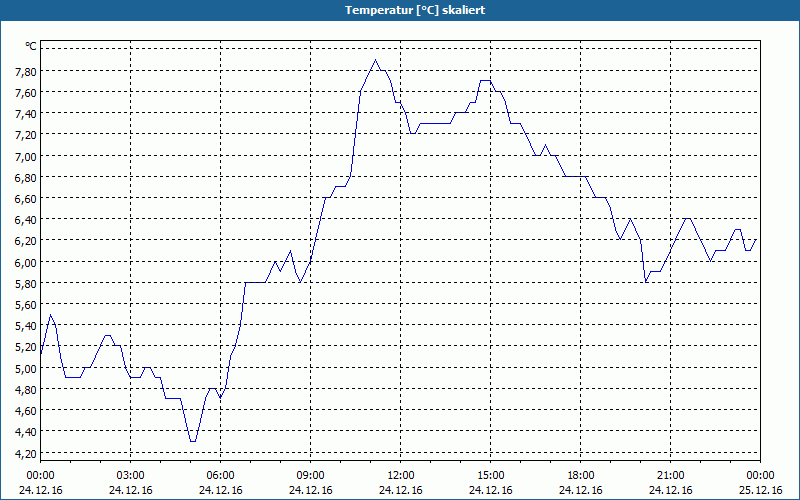Click the 06:00 time axis label
This screenshot has height=500, width=800.
pyautogui.click(x=220, y=476)
